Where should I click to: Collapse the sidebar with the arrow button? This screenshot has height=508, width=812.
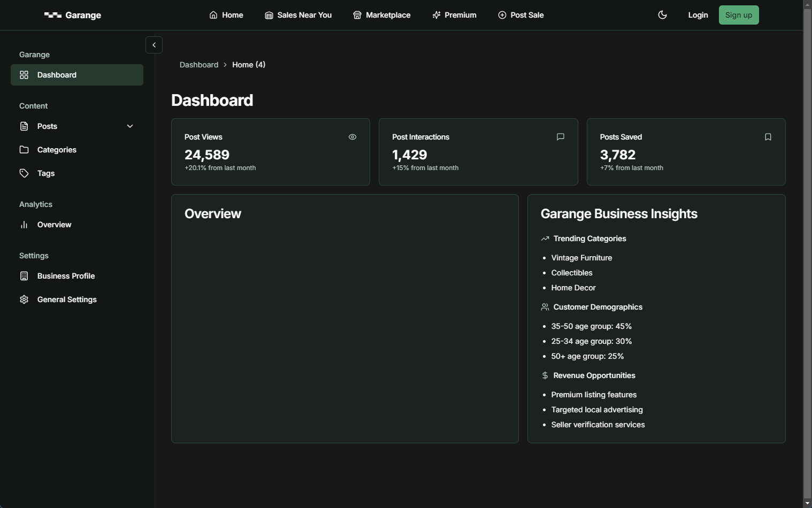pos(154,45)
